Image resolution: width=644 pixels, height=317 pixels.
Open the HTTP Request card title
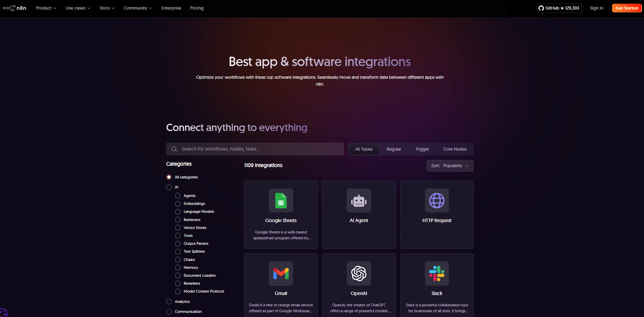pyautogui.click(x=437, y=220)
